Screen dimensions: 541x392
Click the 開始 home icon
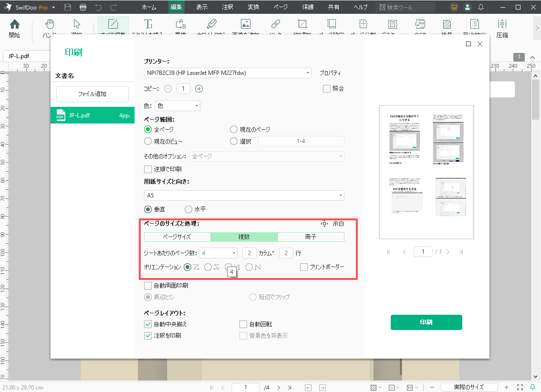click(x=14, y=24)
